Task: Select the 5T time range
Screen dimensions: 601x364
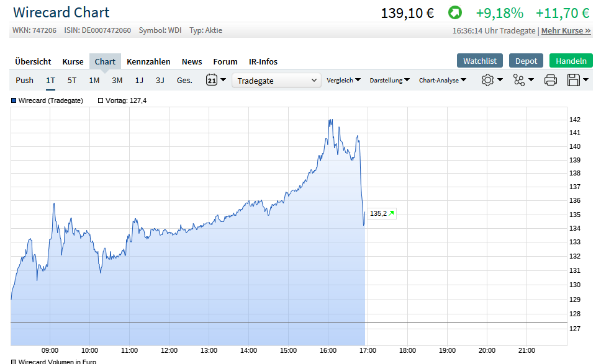Action: click(72, 81)
